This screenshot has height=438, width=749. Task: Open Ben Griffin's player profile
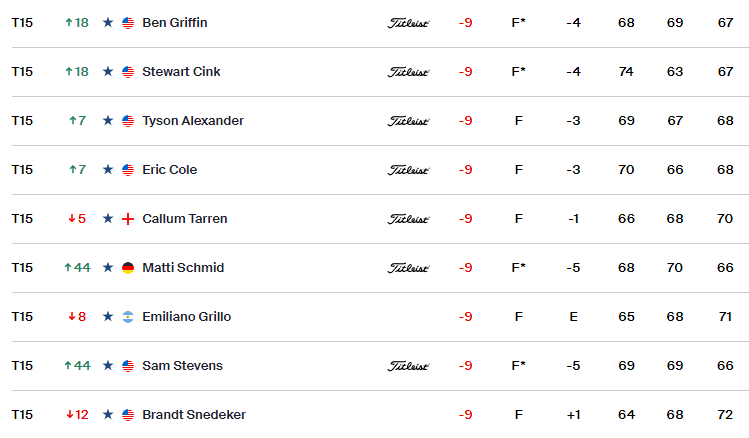click(x=175, y=22)
